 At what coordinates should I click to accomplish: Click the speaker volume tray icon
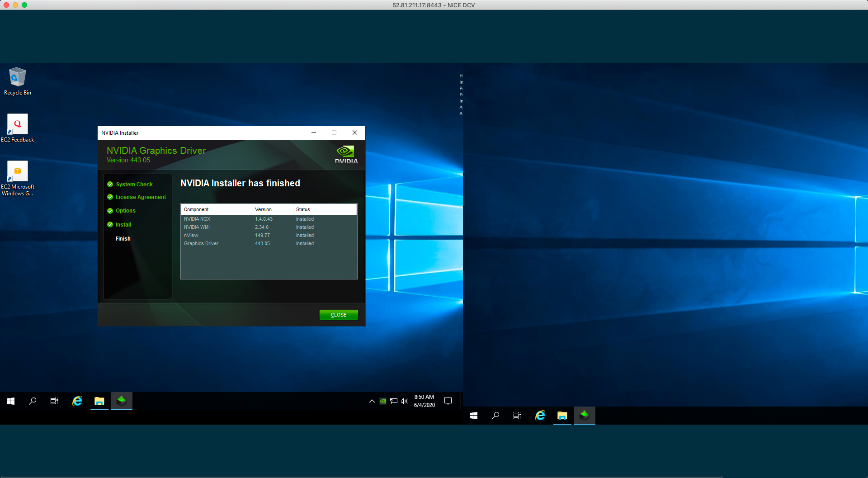coord(404,401)
